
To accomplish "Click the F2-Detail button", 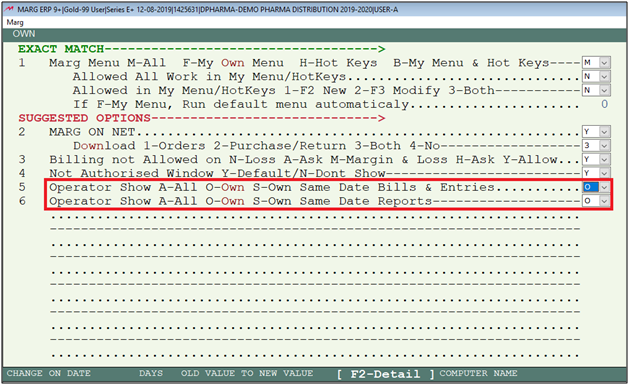I will coord(385,374).
